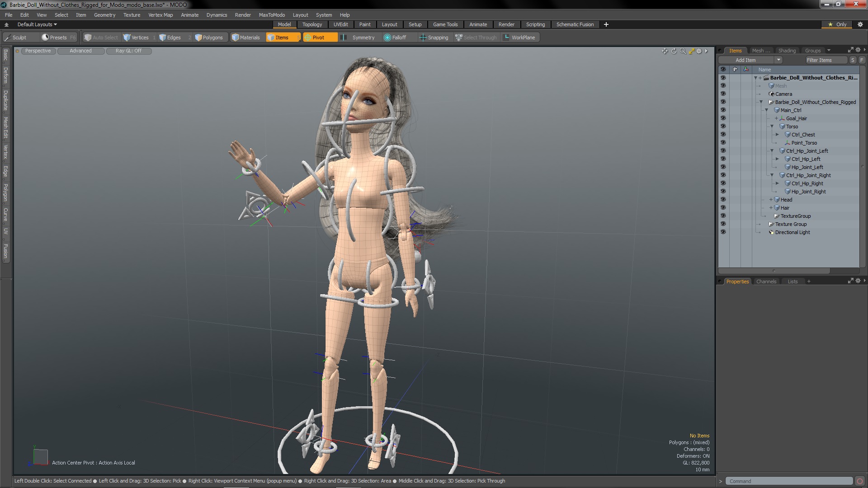Toggle Ray GL setting
868x488 pixels.
pyautogui.click(x=129, y=51)
